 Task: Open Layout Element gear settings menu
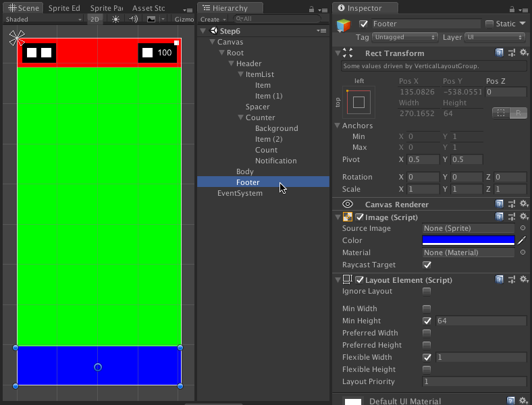(524, 279)
